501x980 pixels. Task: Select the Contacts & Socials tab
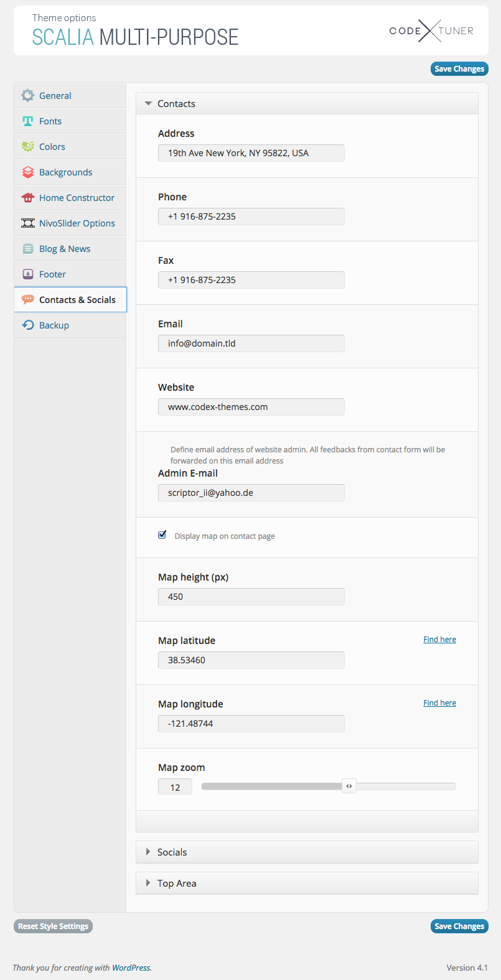[77, 300]
